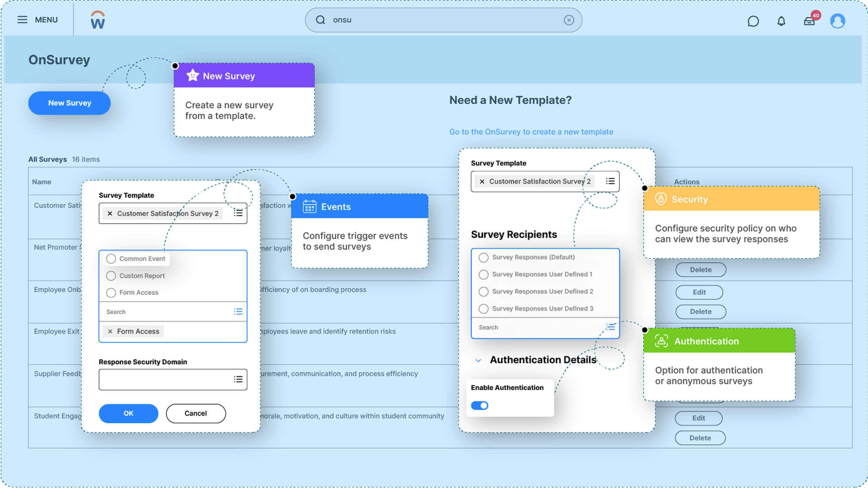
Task: Follow link to create a new template
Action: coord(531,132)
